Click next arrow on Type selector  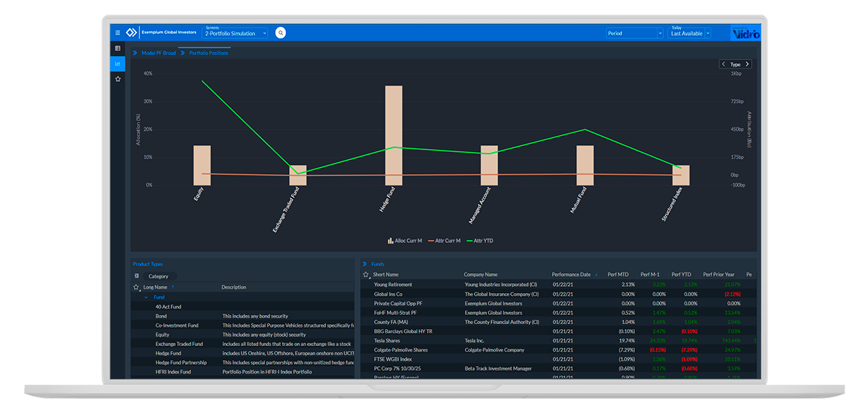click(747, 64)
